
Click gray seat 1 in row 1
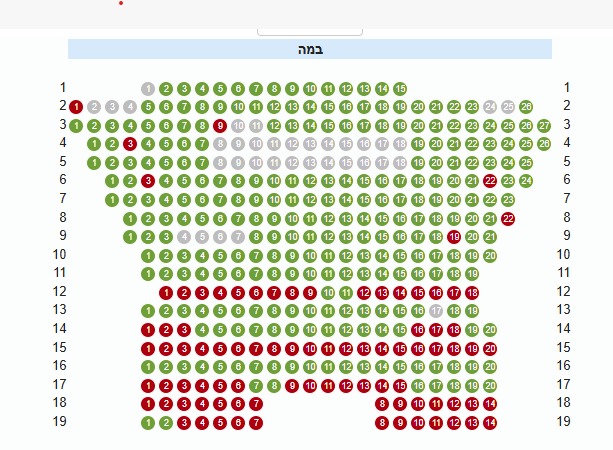coord(148,89)
